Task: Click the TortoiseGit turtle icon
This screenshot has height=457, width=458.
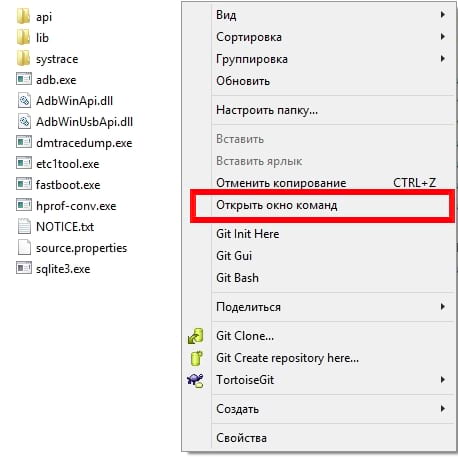Action: 195,380
